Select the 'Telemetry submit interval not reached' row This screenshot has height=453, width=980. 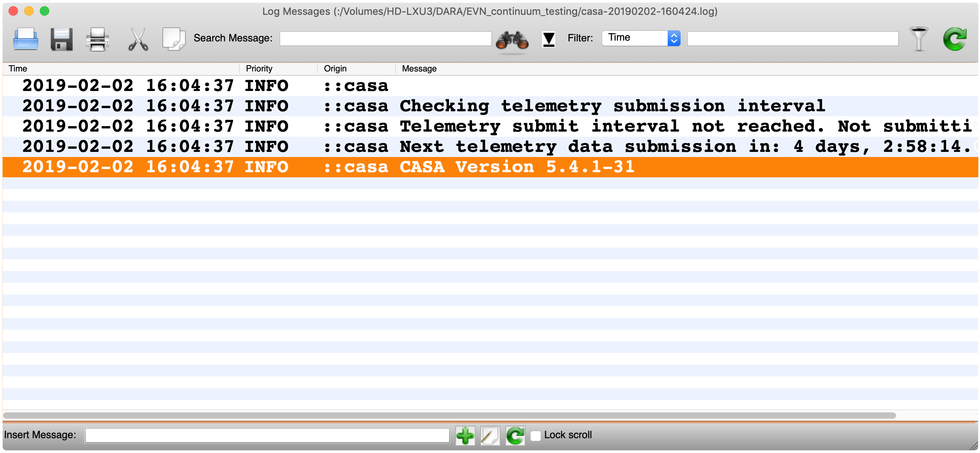tap(490, 127)
